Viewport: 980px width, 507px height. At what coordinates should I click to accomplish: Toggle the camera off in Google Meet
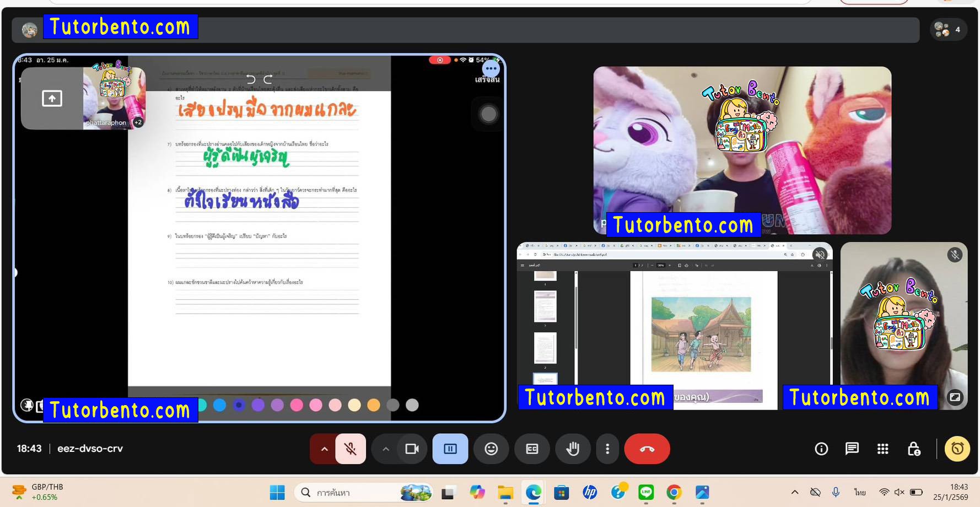412,449
